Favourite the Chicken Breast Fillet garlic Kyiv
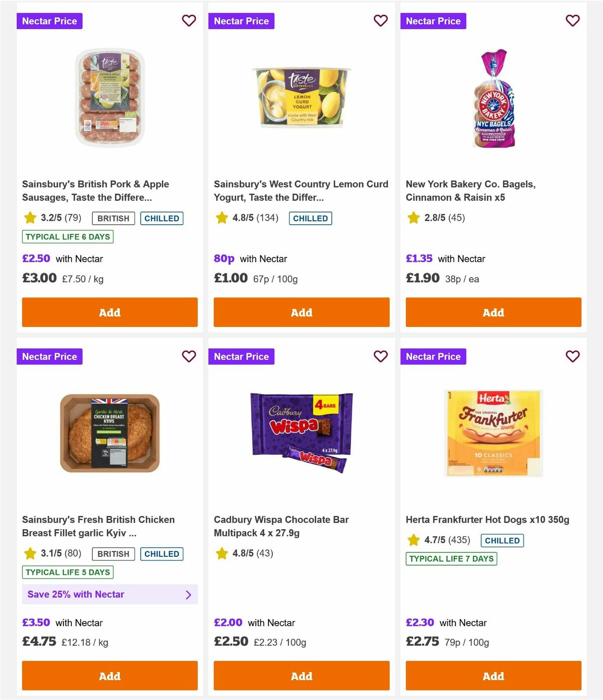 (x=189, y=356)
